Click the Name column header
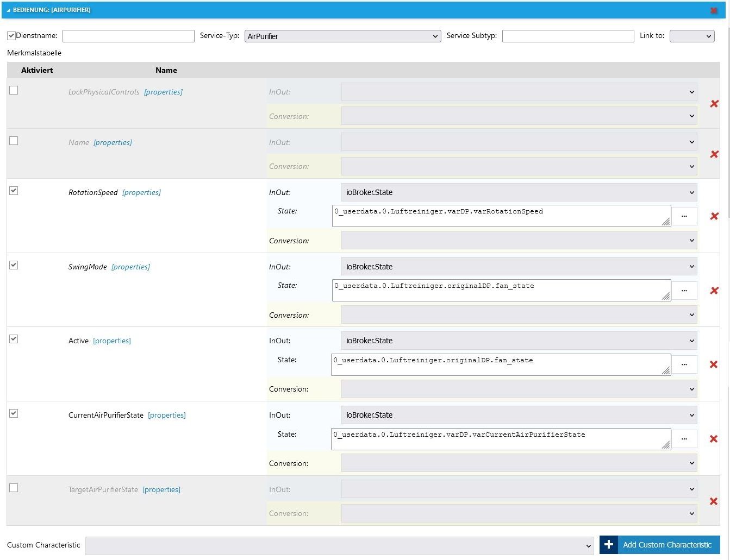Image resolution: width=730 pixels, height=560 pixels. pos(166,70)
